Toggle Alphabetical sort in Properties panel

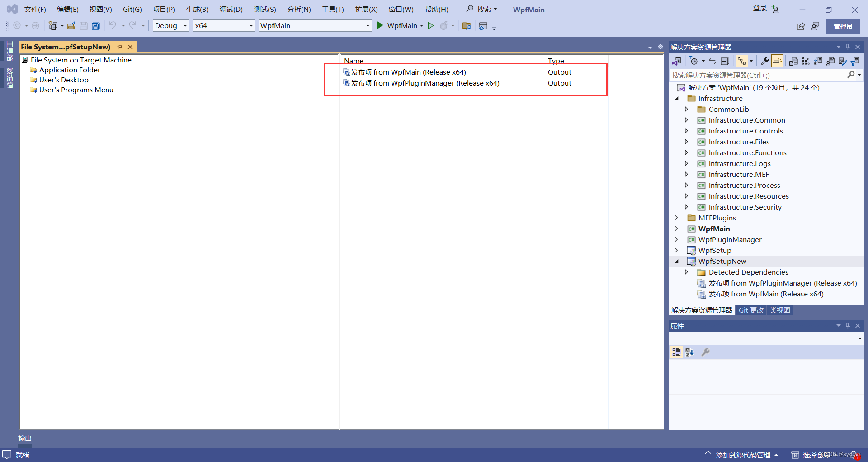(x=689, y=352)
